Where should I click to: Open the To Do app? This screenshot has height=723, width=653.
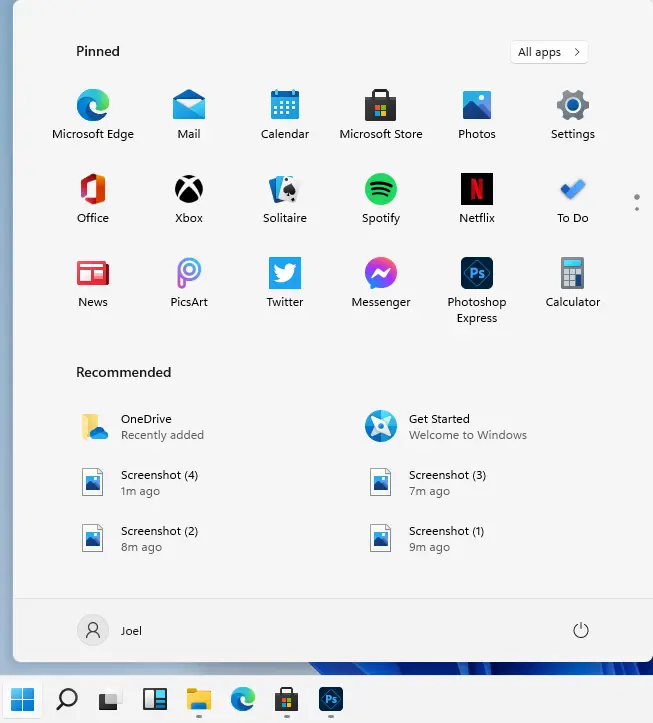coord(572,198)
